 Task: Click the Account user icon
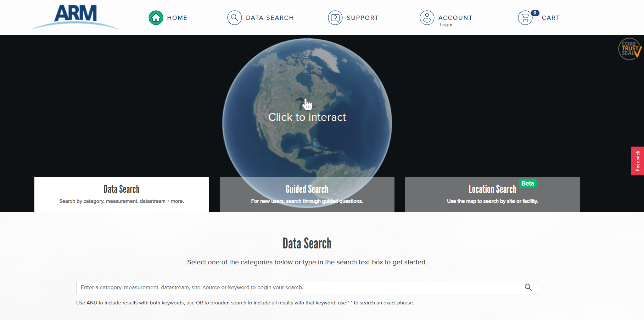coord(427,18)
